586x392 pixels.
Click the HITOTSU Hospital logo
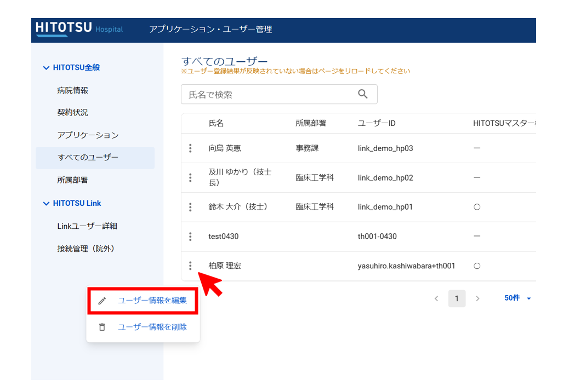pos(79,29)
